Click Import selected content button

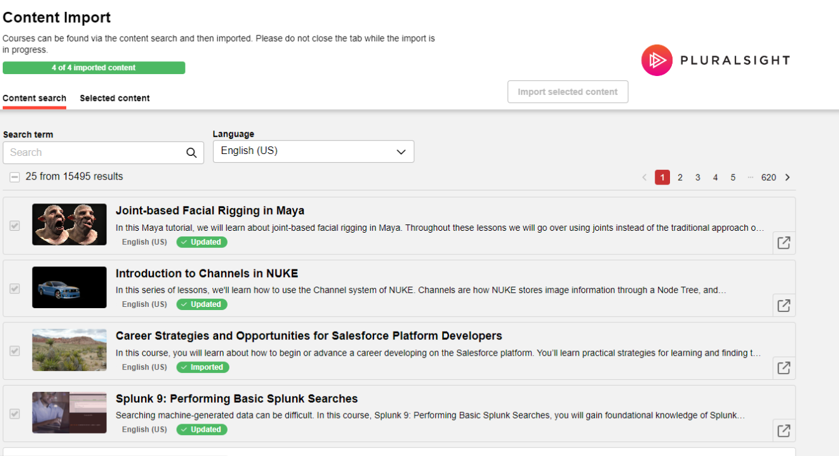[x=567, y=92]
